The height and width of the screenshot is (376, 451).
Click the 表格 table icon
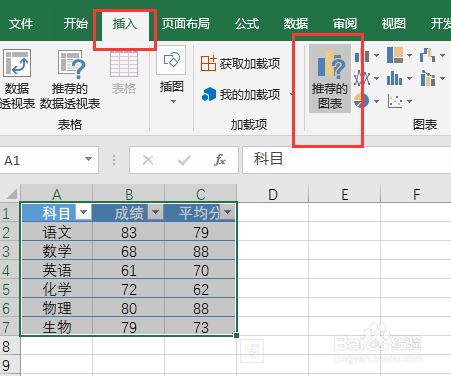pos(124,63)
